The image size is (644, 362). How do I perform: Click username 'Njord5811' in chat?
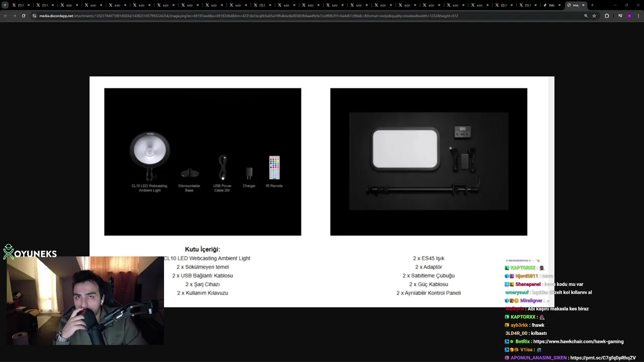pos(527,276)
